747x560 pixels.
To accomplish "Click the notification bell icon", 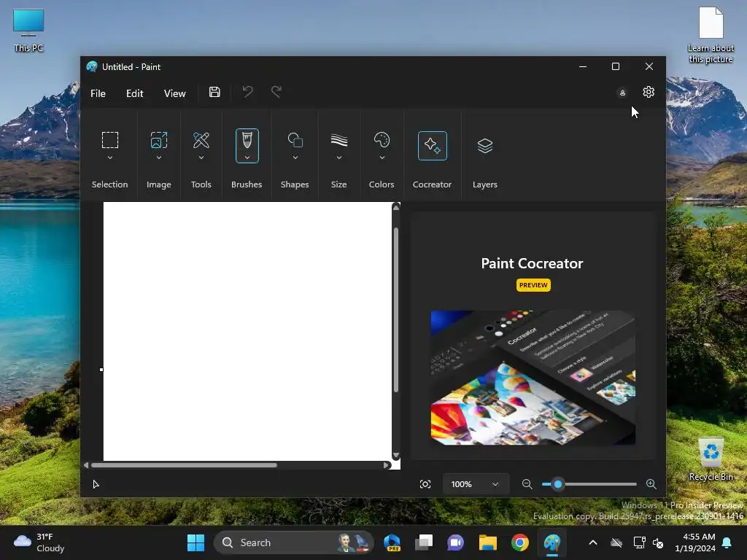I will coord(727,542).
